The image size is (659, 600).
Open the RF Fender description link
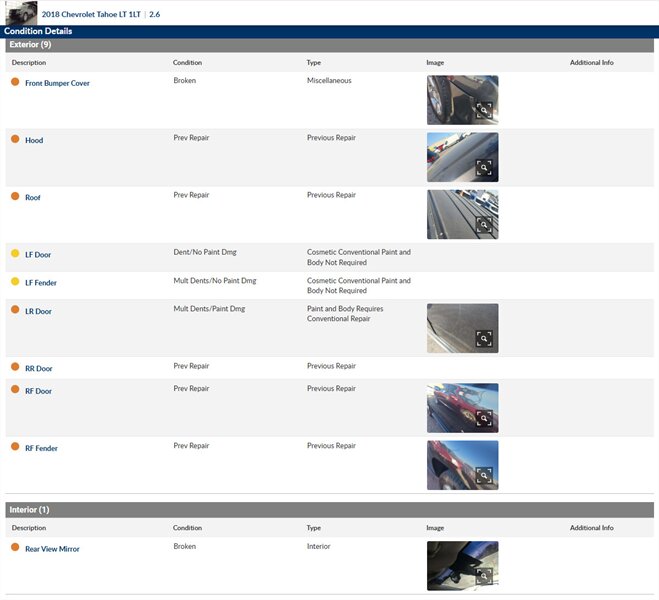[41, 448]
